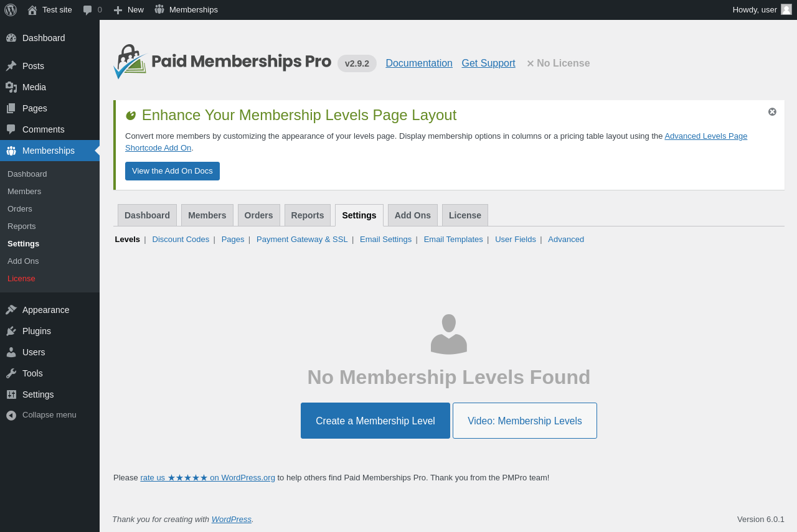Screen dimensions: 797x532
Task: Dismiss the Enhance Levels Page notice
Action: [772, 112]
